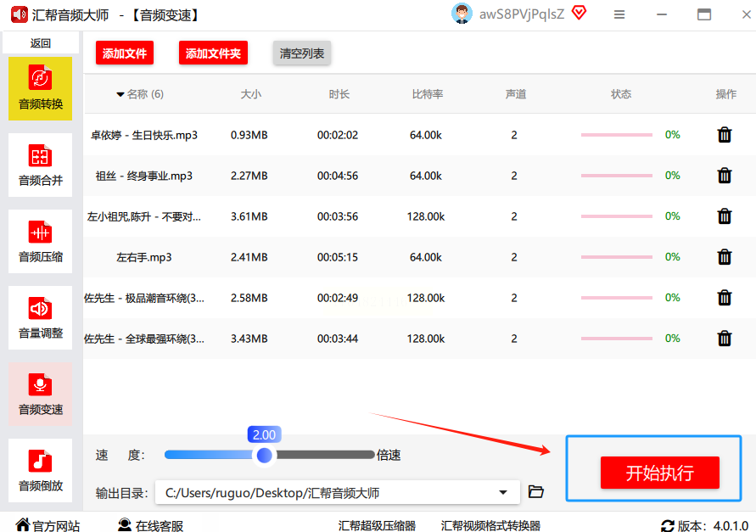The width and height of the screenshot is (756, 532).
Task: Click the speed slider handle at 2.00
Action: click(265, 456)
